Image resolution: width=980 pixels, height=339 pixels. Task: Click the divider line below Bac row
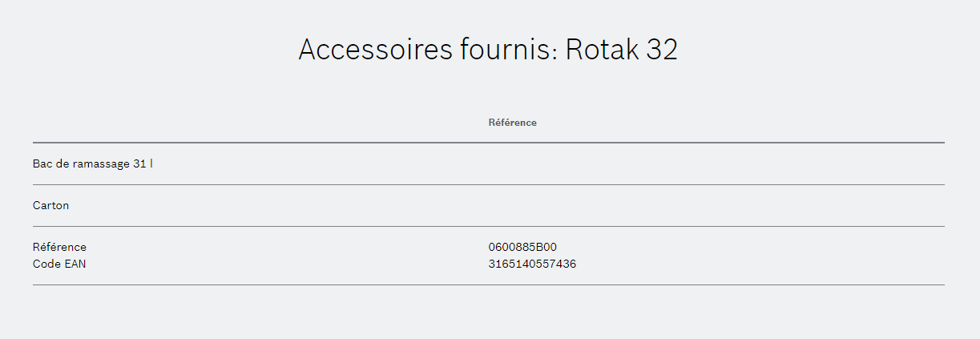pos(489,184)
